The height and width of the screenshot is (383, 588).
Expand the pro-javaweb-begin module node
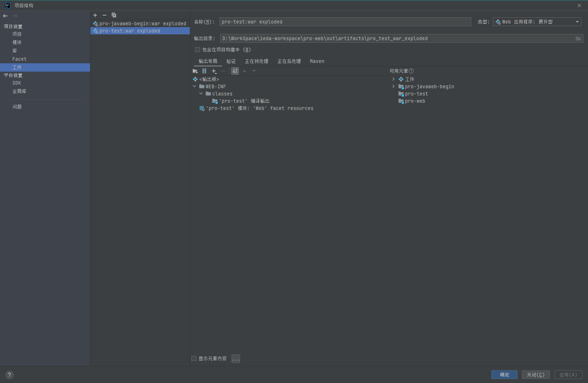(393, 86)
